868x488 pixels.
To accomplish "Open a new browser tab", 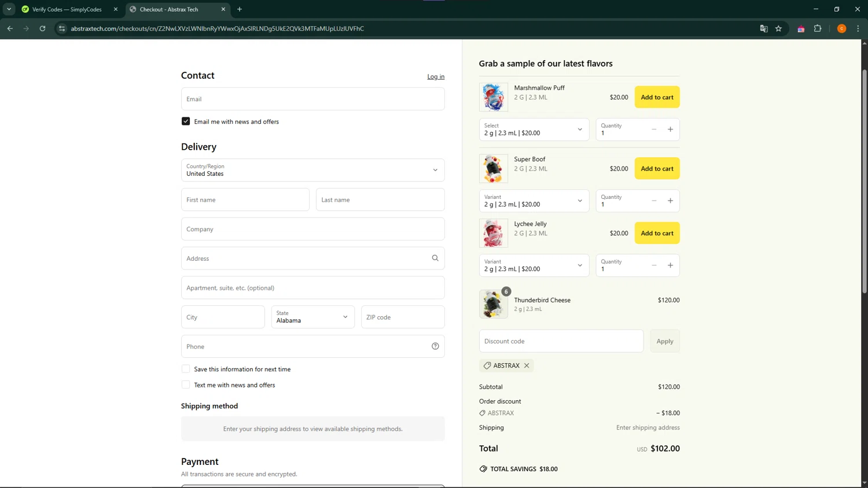I will pyautogui.click(x=240, y=9).
